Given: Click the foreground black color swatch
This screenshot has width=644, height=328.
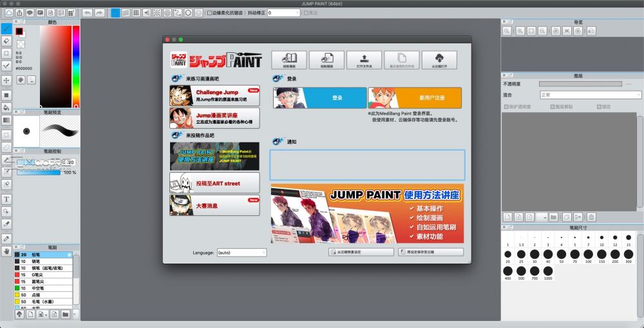Looking at the screenshot, I should (x=19, y=31).
